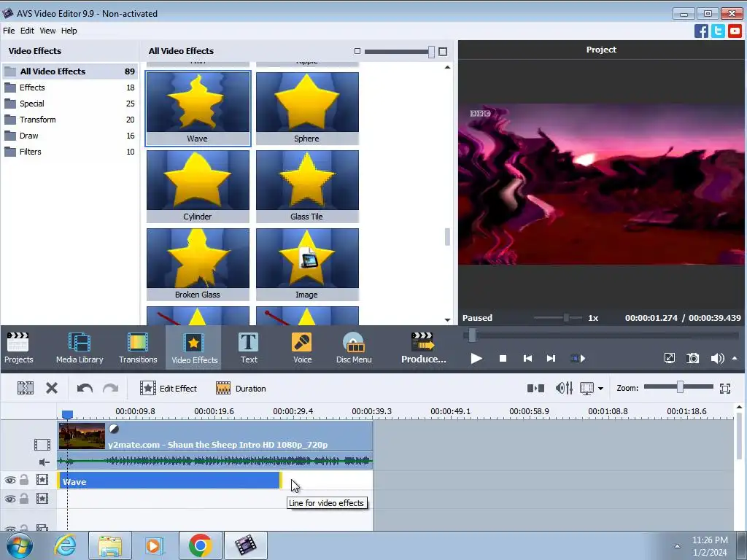Click the small thumbnails icon
Image resolution: width=747 pixels, height=560 pixels.
tap(357, 51)
